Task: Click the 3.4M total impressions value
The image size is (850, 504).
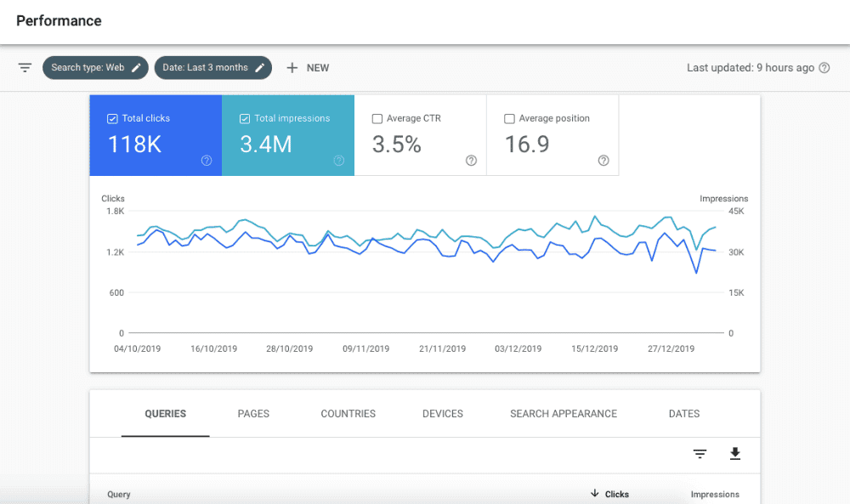Action: [266, 144]
